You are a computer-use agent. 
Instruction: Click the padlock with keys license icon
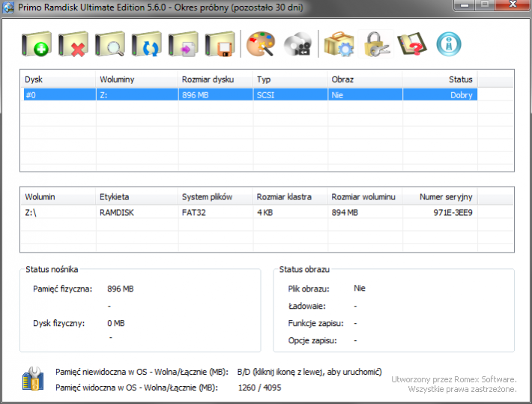pos(376,44)
